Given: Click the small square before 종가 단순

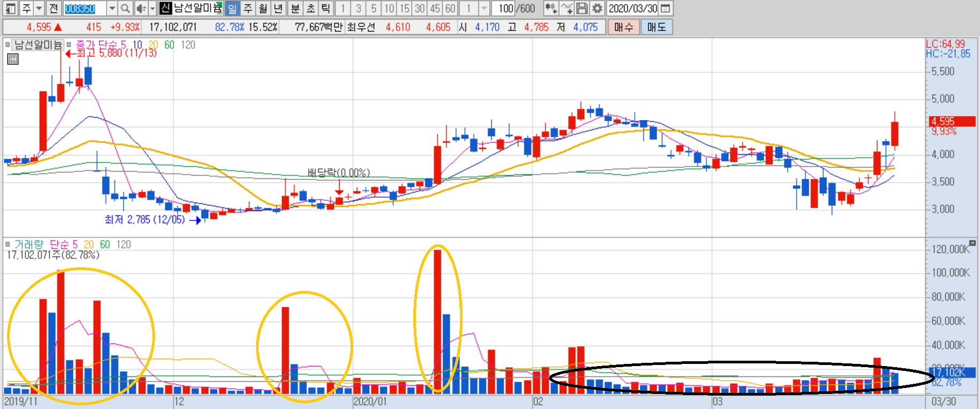Looking at the screenshot, I should tap(69, 45).
